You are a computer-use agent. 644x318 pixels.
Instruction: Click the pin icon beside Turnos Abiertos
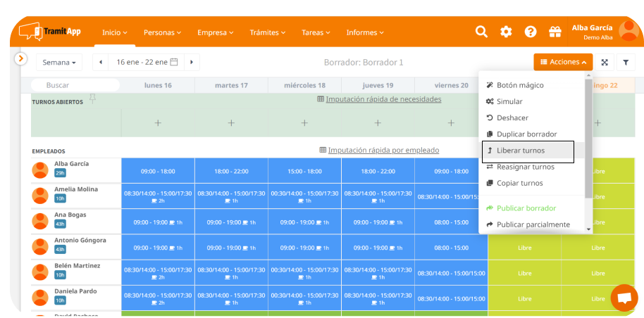coord(92,99)
